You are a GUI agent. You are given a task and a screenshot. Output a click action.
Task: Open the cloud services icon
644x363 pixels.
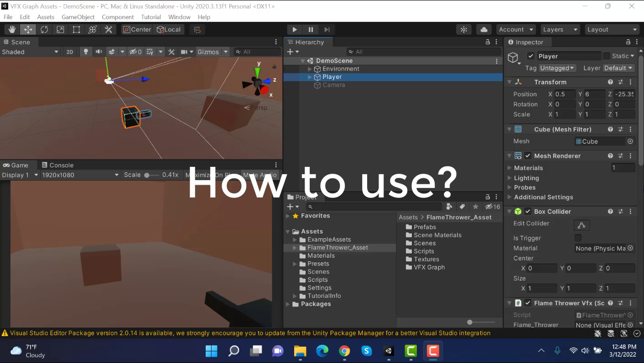483,30
